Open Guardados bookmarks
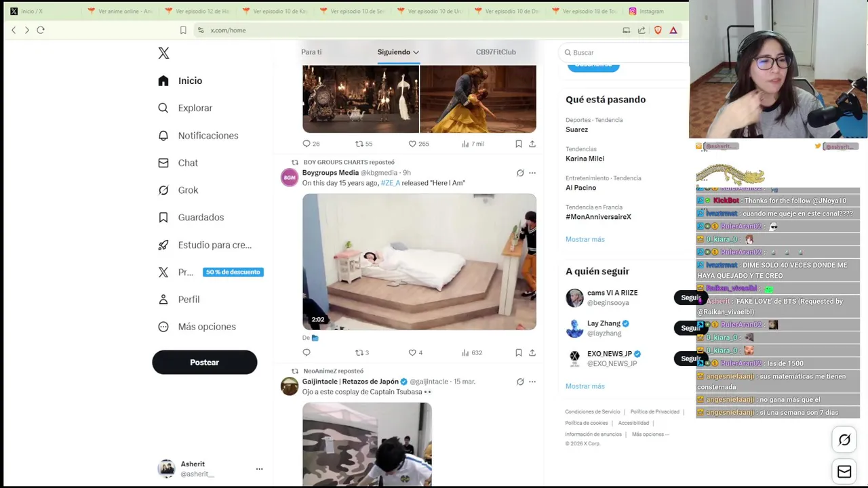 [191, 218]
